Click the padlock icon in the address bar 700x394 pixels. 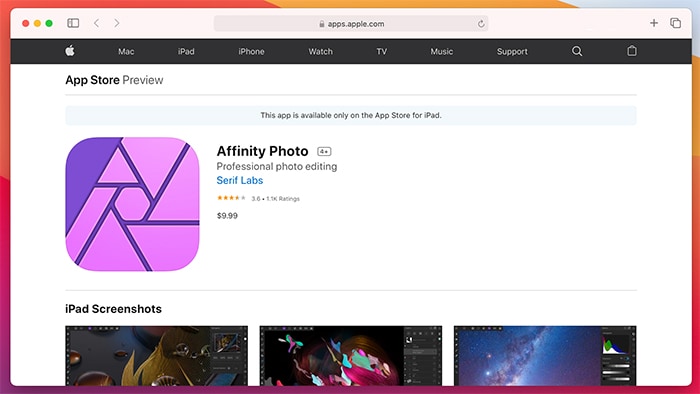coord(321,24)
